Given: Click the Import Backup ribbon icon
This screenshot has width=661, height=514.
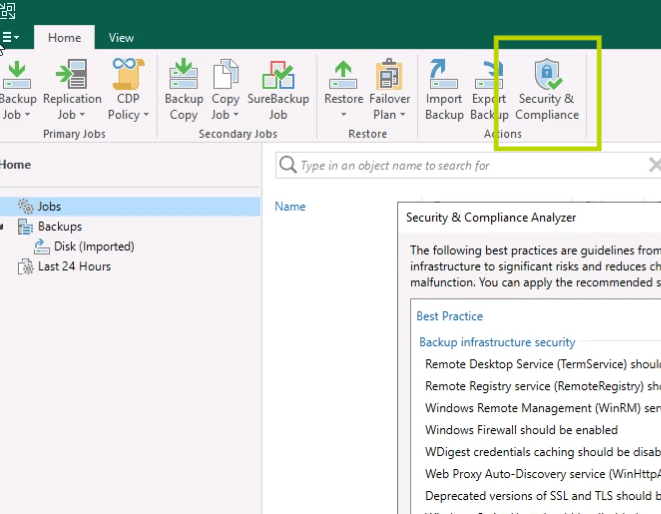Looking at the screenshot, I should coord(443,74).
